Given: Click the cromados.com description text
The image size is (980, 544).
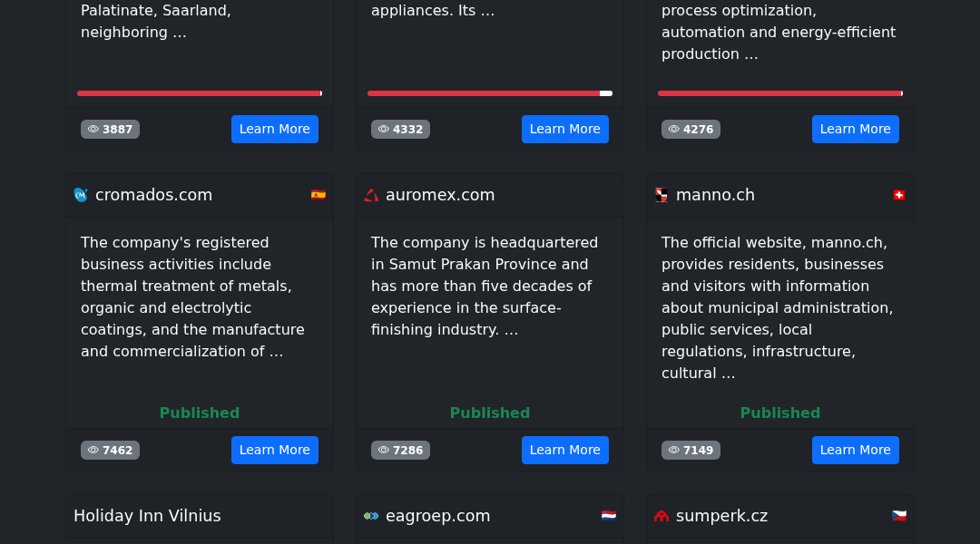Looking at the screenshot, I should click(x=192, y=296).
